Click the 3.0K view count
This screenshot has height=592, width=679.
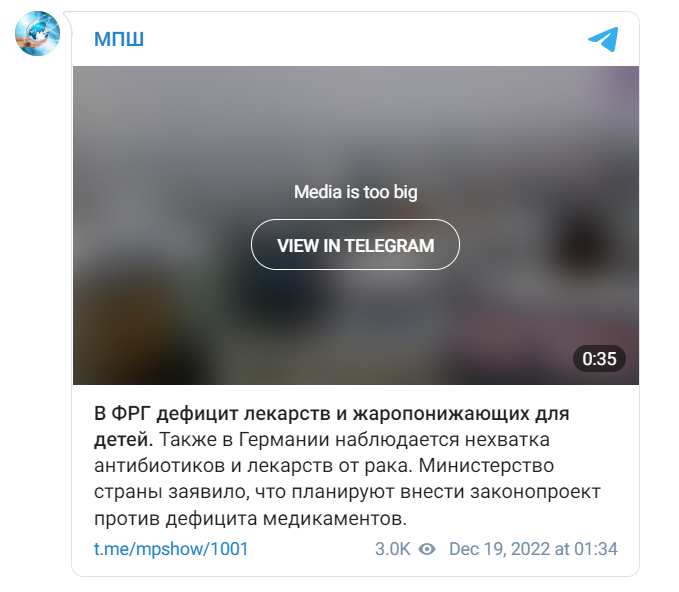[392, 549]
